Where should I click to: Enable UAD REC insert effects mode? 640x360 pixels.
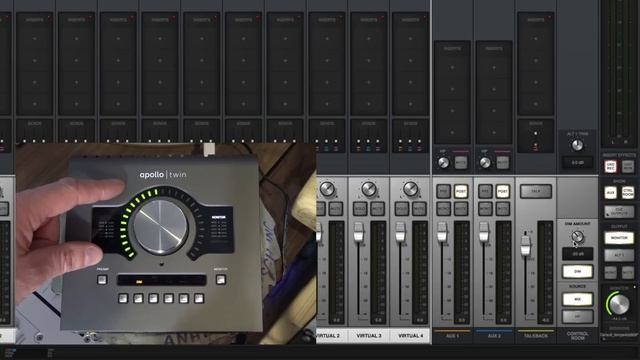(x=610, y=166)
